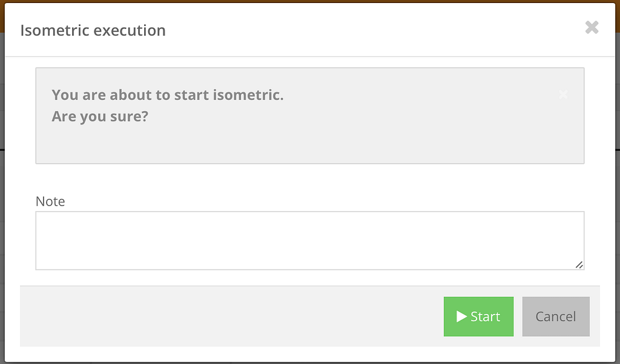Click the gray footer bar beside Start
620x364 pixels.
[229, 316]
